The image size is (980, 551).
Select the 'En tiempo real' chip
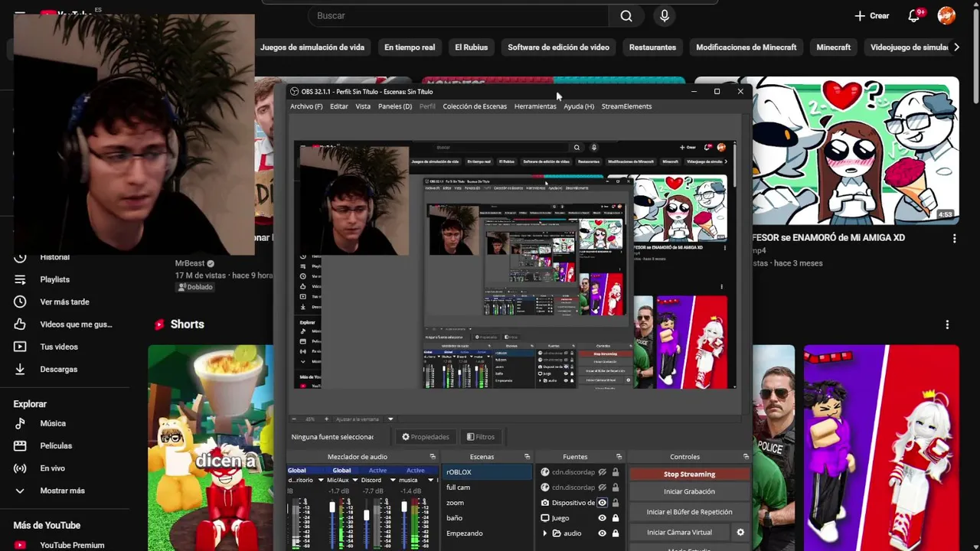tap(410, 47)
